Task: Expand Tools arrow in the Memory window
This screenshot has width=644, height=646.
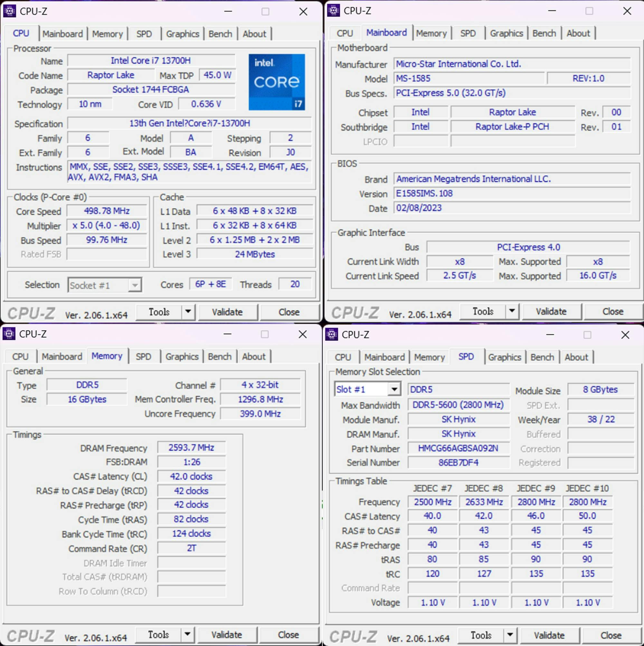Action: (188, 634)
